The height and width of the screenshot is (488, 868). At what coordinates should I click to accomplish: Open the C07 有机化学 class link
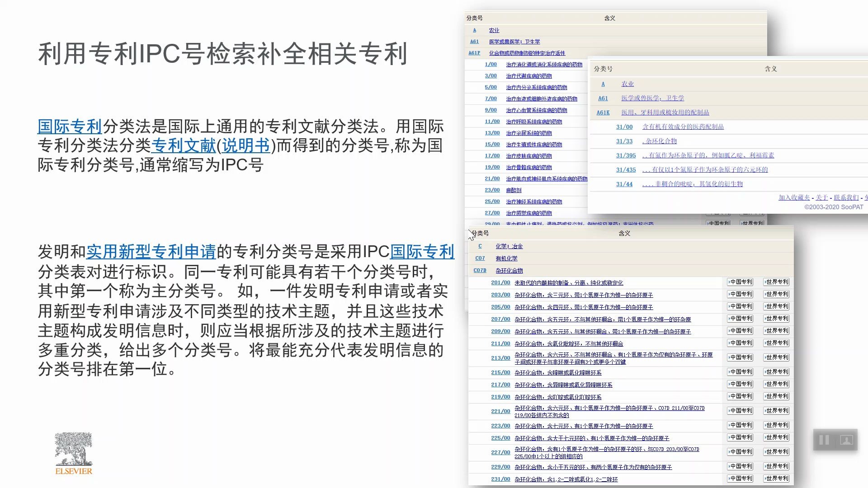506,258
